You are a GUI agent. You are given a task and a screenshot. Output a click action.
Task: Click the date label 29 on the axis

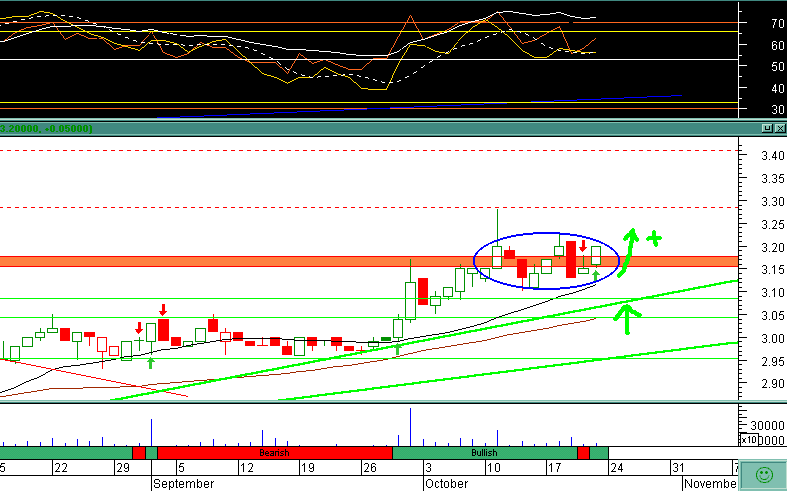[123, 468]
